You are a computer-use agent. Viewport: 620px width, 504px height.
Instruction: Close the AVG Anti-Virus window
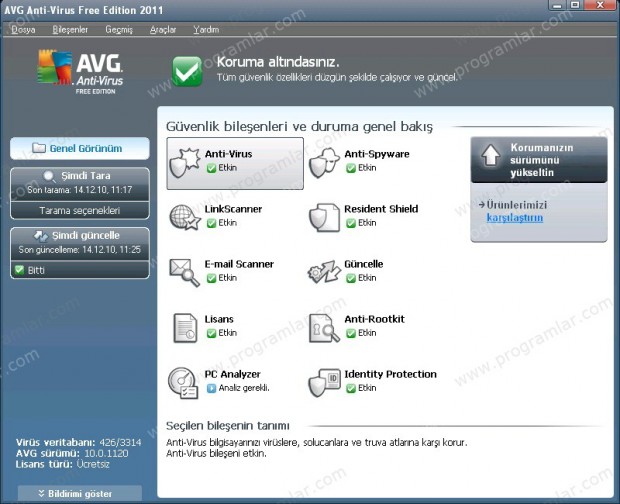tap(600, 5)
